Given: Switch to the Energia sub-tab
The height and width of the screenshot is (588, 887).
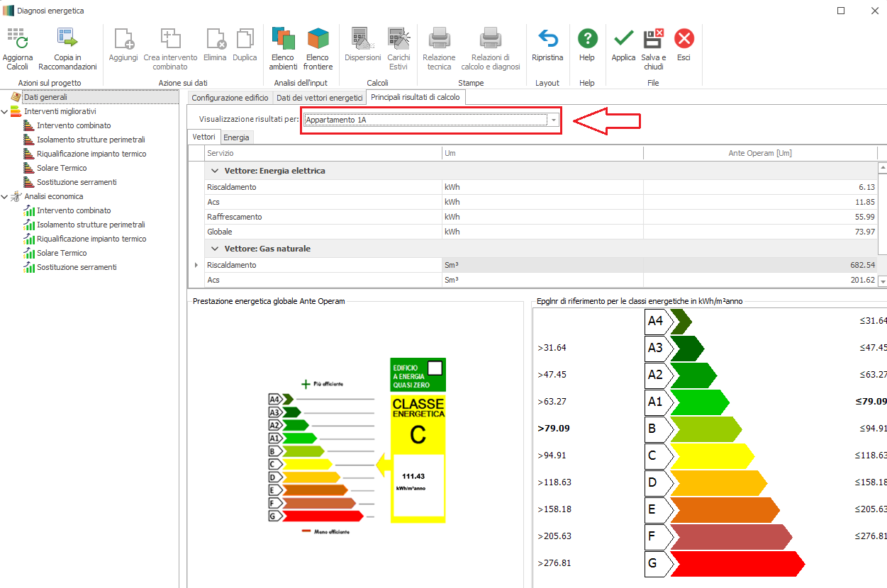Looking at the screenshot, I should tap(236, 137).
